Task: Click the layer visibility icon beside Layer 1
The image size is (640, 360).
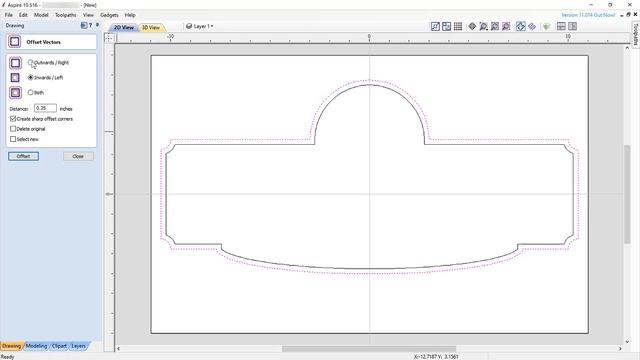Action: coord(189,26)
